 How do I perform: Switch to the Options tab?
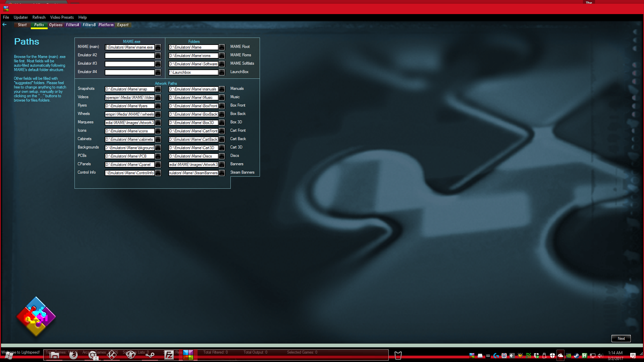click(x=56, y=25)
